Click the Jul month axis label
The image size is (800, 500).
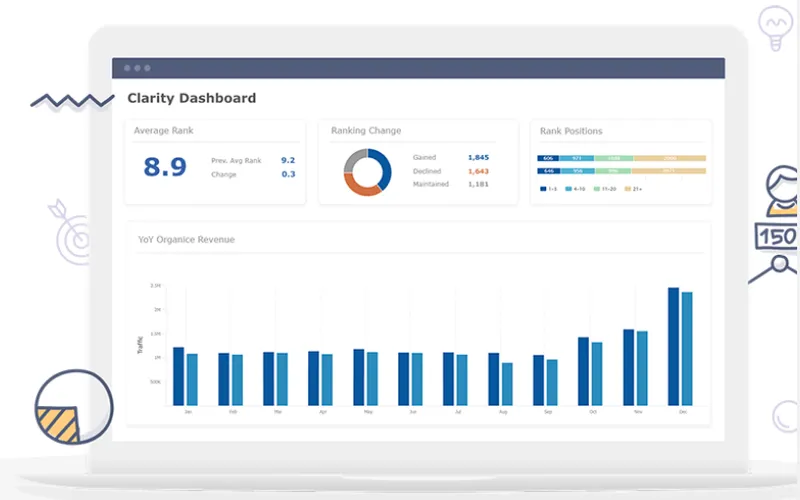tap(458, 412)
